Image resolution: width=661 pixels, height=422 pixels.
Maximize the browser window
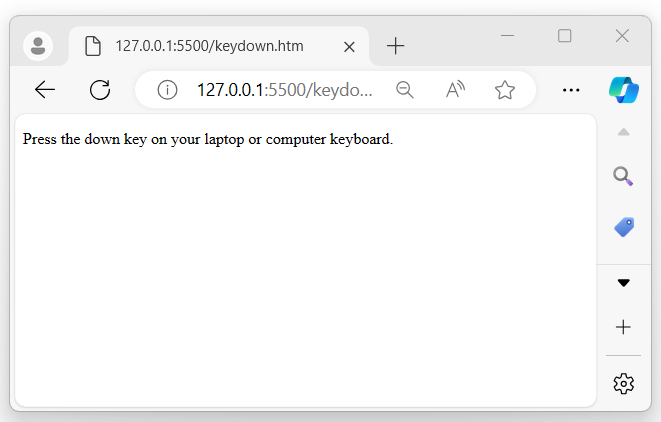click(565, 36)
